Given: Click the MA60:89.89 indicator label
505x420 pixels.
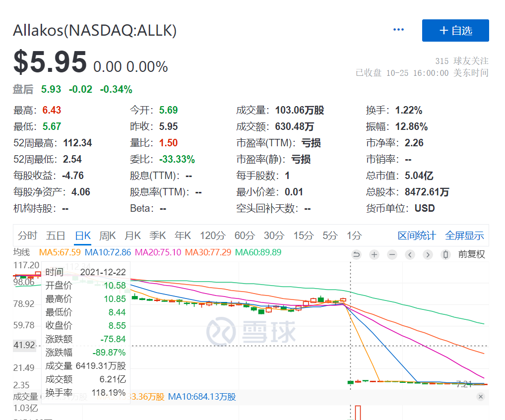Looking at the screenshot, I should [x=258, y=252].
